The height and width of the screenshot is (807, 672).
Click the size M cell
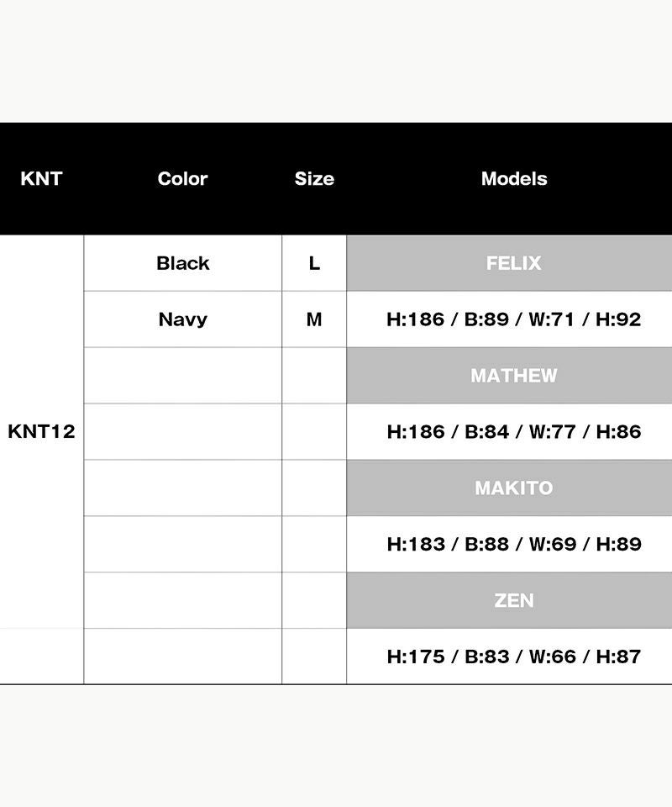[314, 319]
